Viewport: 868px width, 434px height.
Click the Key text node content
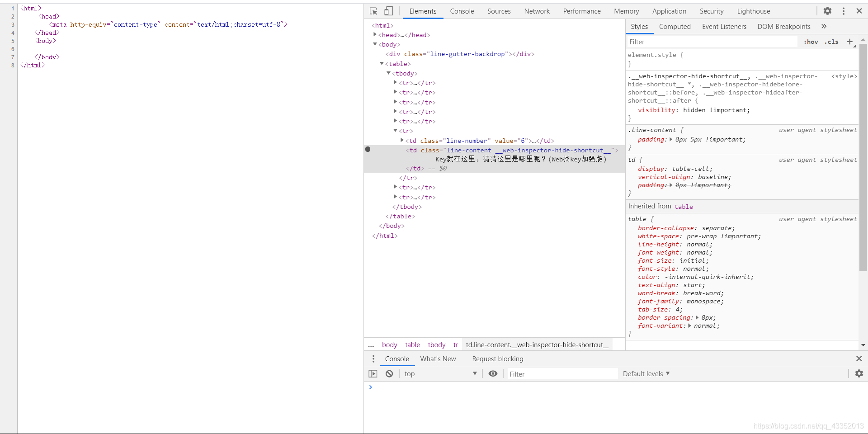[521, 159]
